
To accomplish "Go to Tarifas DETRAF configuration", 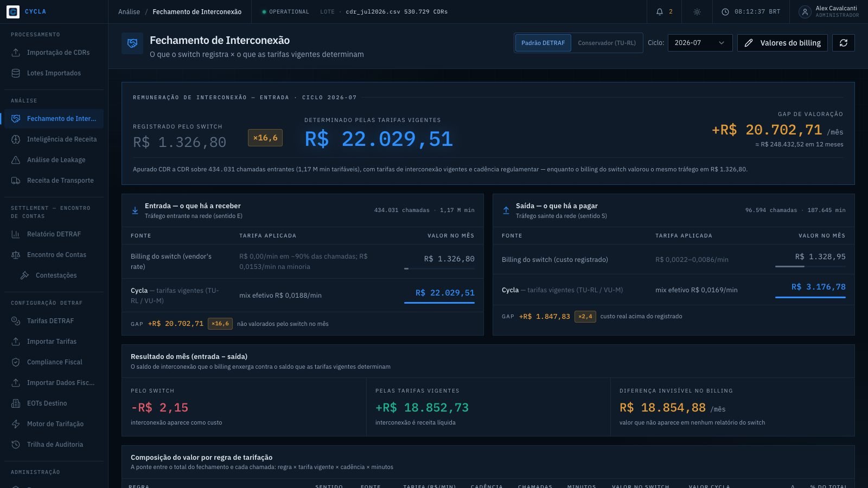I will (x=54, y=321).
